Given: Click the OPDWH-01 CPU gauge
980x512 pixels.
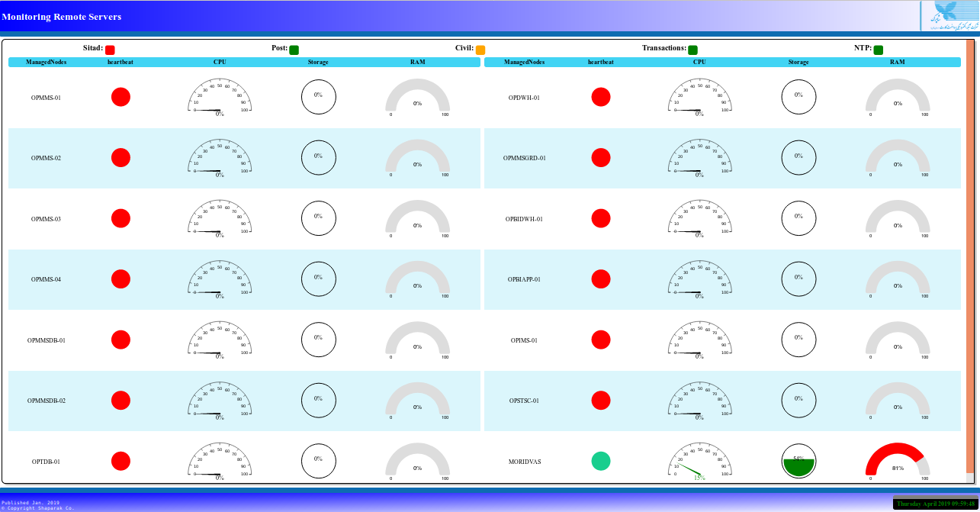Looking at the screenshot, I should point(699,97).
